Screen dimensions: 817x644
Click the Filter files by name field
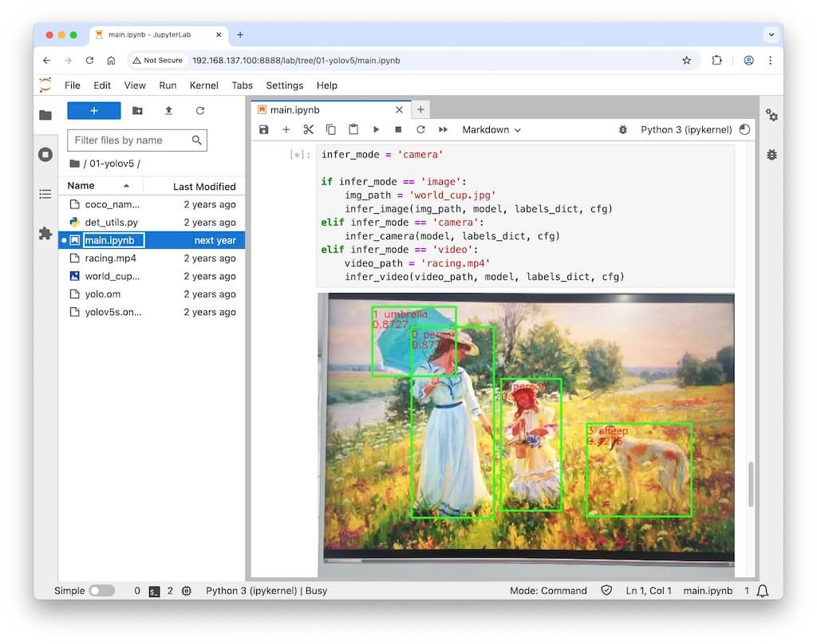(x=130, y=140)
